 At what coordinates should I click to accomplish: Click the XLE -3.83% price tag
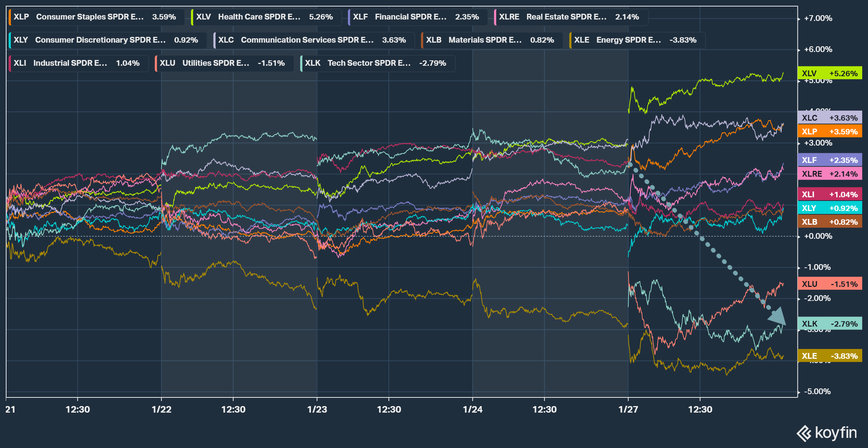point(830,356)
